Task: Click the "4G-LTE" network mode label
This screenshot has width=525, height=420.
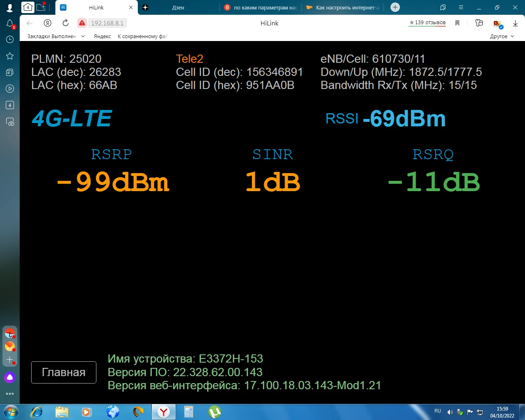Action: coord(72,118)
